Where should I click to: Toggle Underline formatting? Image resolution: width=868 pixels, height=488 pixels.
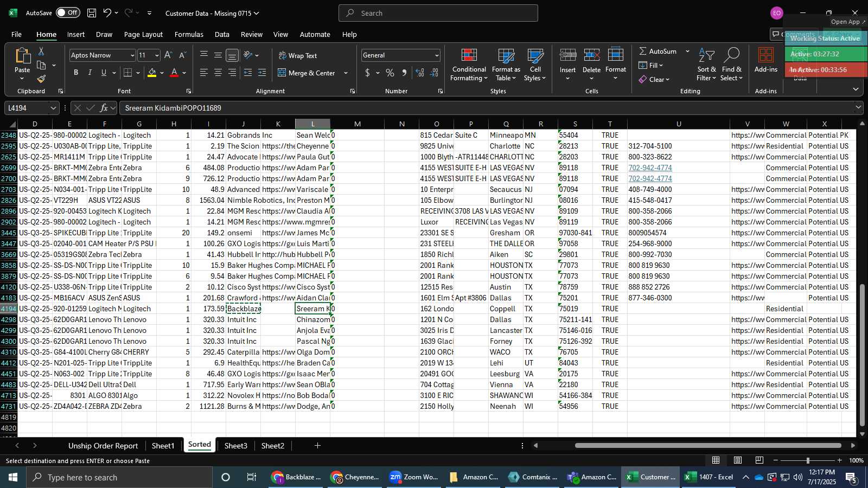pos(104,73)
